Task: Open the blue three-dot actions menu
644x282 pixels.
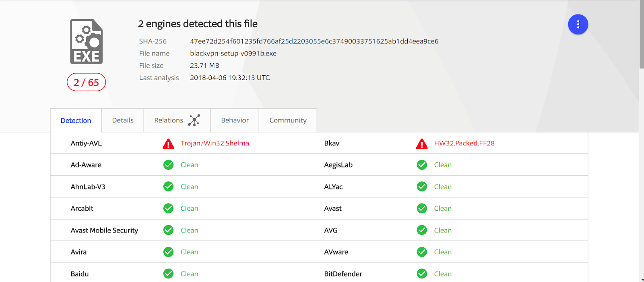Action: [578, 25]
